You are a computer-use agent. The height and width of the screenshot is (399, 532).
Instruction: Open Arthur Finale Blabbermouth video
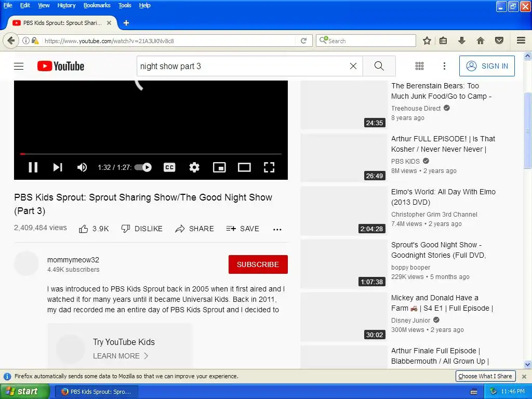pyautogui.click(x=440, y=355)
